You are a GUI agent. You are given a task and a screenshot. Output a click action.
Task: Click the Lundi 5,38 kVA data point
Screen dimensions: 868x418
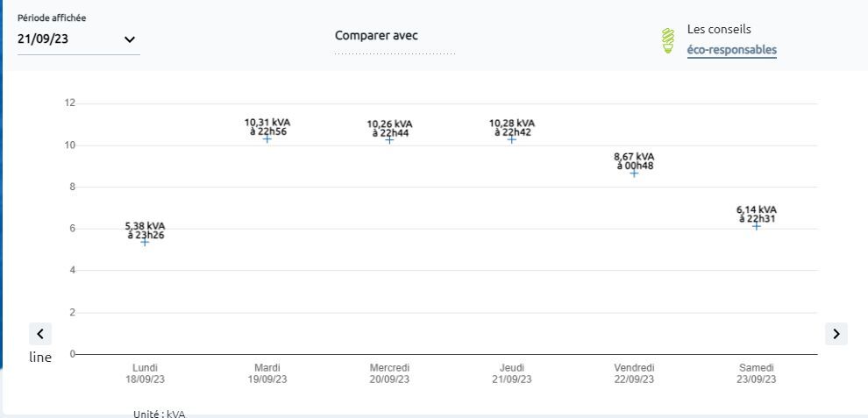145,242
